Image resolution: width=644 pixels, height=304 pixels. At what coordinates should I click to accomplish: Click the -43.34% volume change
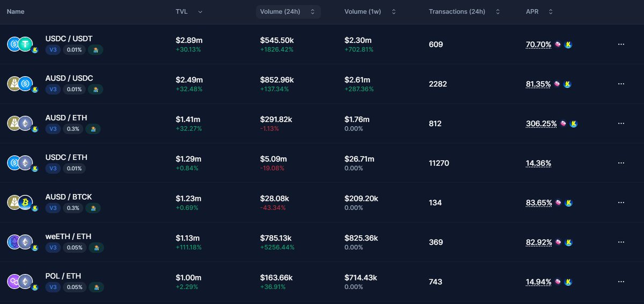(x=273, y=208)
